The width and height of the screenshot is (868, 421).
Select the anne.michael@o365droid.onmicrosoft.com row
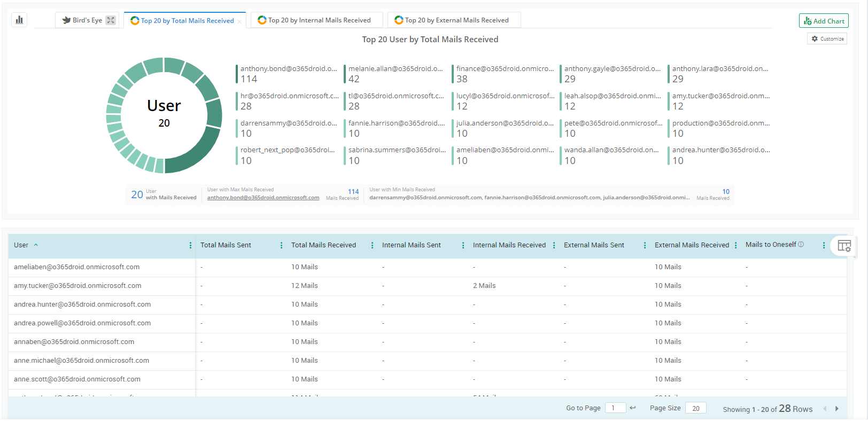[428, 361]
